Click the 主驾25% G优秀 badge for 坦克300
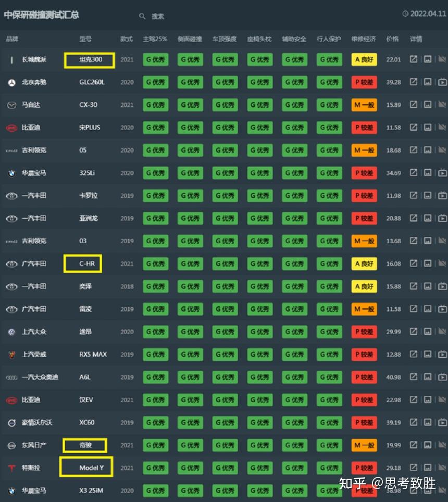 (x=155, y=59)
